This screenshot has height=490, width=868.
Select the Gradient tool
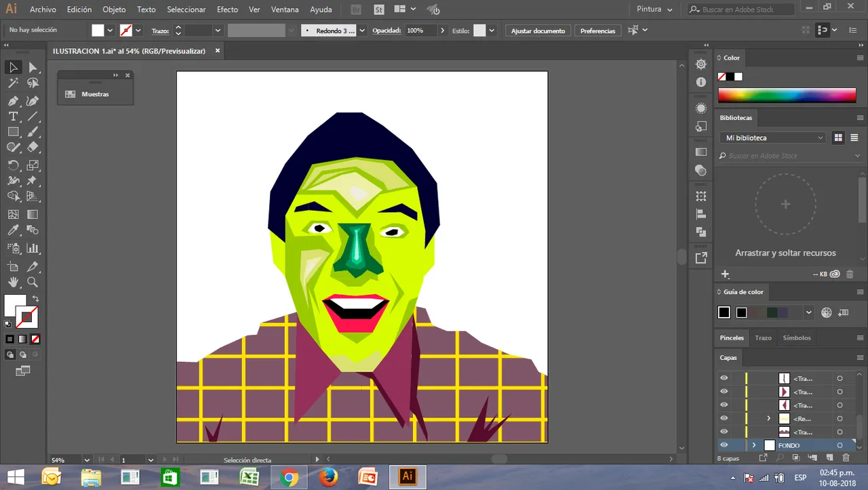pos(33,214)
